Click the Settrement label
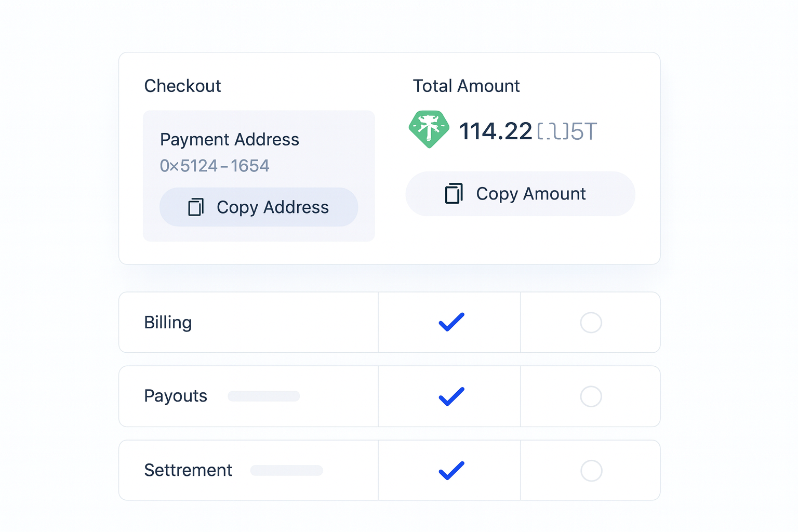This screenshot has width=798, height=532. click(x=188, y=470)
